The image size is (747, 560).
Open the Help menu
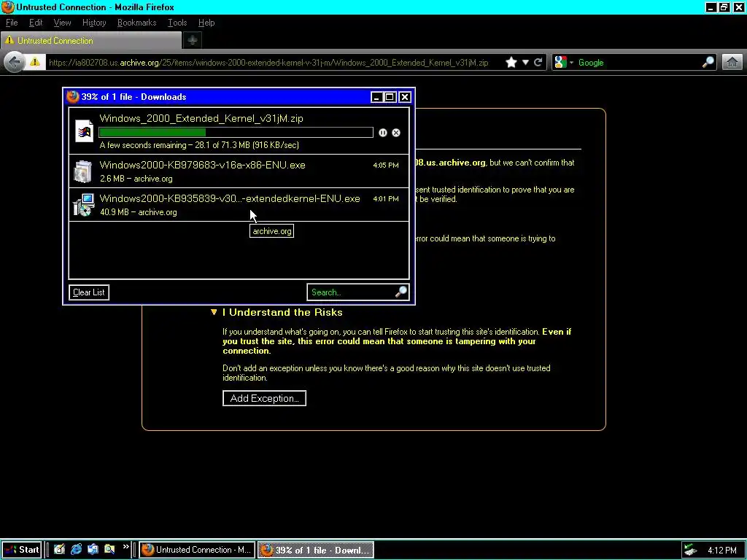coord(206,23)
